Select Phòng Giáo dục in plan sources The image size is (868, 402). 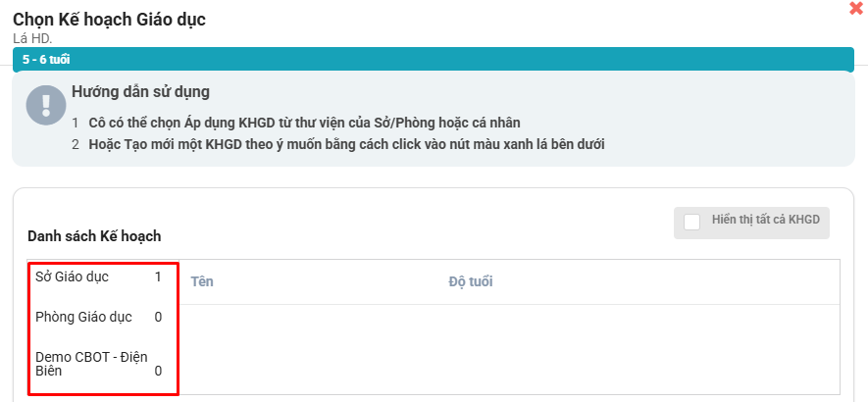click(83, 317)
